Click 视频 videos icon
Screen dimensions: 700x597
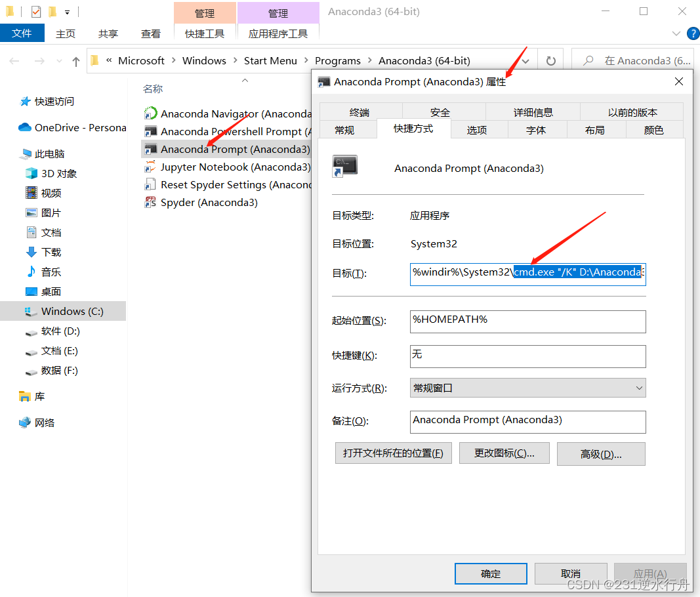[31, 193]
